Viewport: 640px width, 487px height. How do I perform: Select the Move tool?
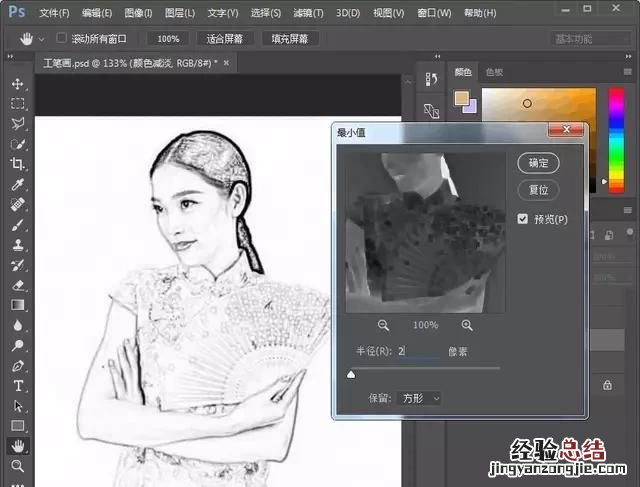(17, 84)
